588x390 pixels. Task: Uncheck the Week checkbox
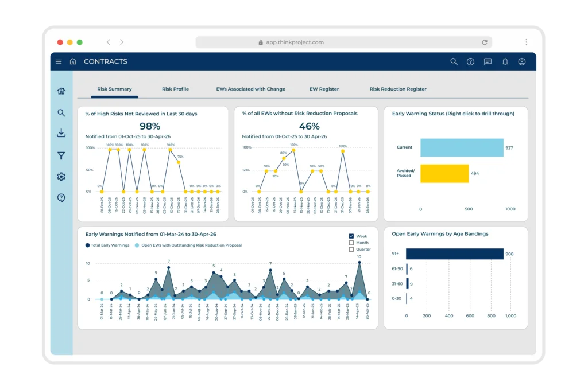[351, 236]
